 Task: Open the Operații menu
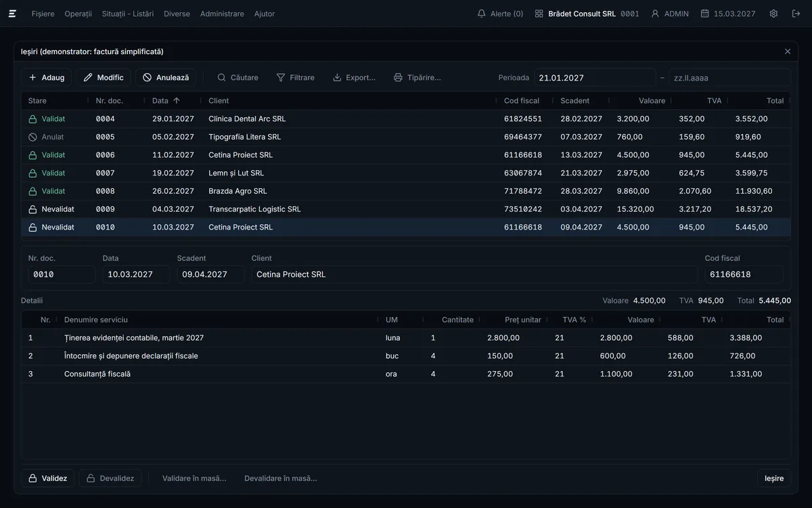pyautogui.click(x=78, y=14)
